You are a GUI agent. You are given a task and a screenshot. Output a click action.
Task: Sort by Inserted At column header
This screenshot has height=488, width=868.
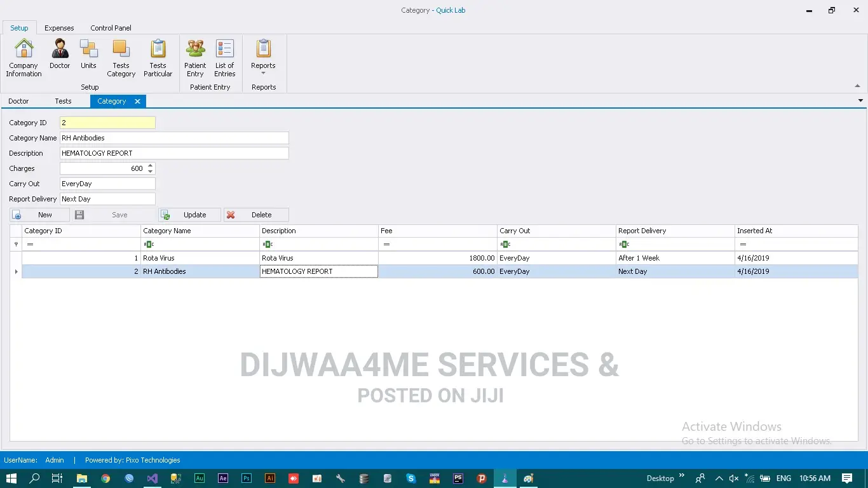[796, 231]
